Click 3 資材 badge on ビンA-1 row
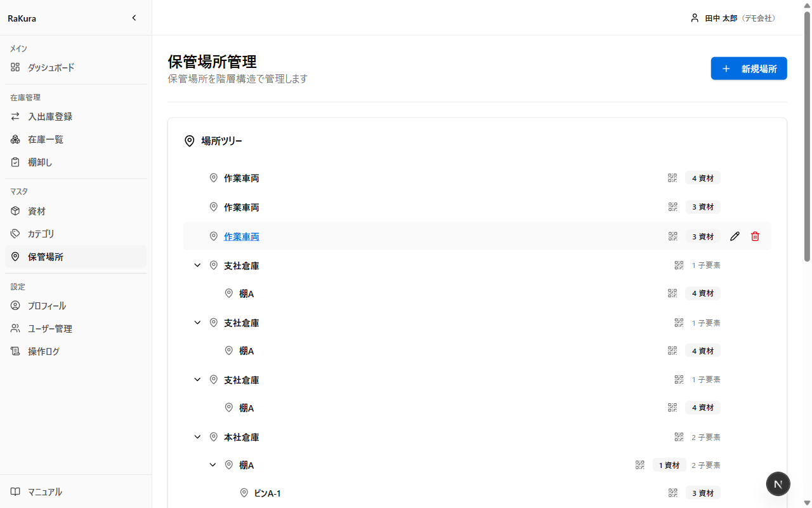812x508 pixels. point(703,493)
